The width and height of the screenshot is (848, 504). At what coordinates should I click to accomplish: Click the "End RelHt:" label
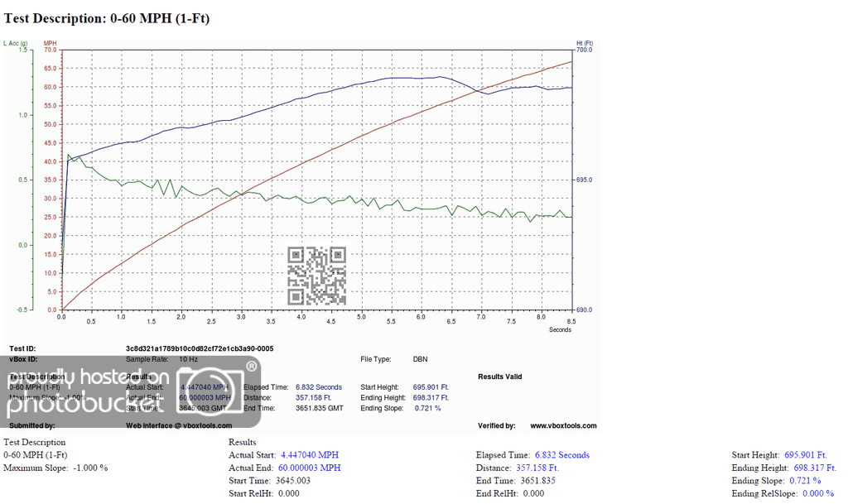497,493
